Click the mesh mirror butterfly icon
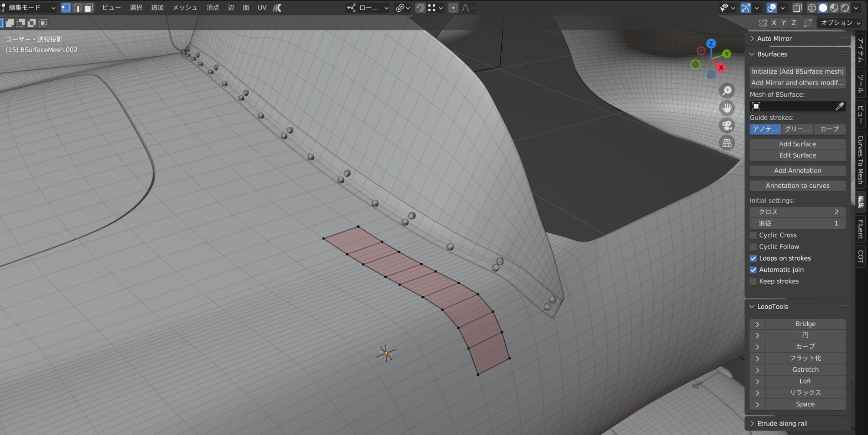868x435 pixels. click(763, 23)
